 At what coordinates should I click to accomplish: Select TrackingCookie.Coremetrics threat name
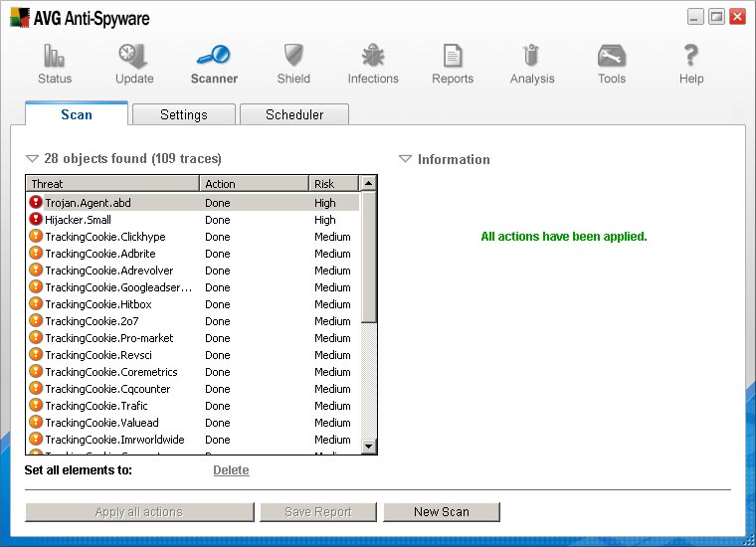111,372
